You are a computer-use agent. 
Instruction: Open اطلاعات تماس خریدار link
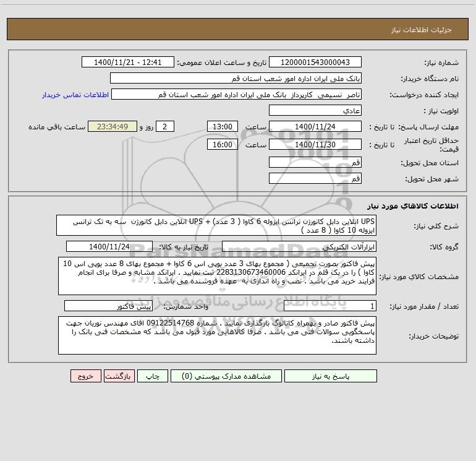tap(75, 95)
